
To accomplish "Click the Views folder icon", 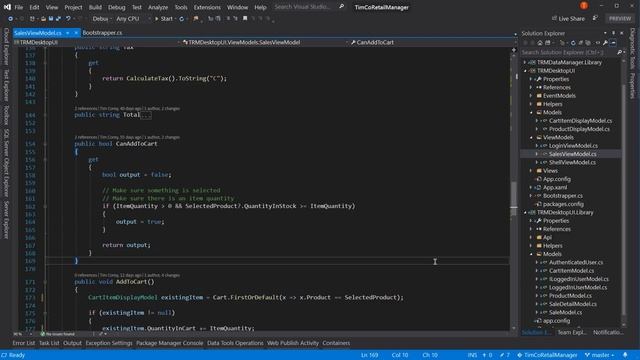I will pos(539,171).
